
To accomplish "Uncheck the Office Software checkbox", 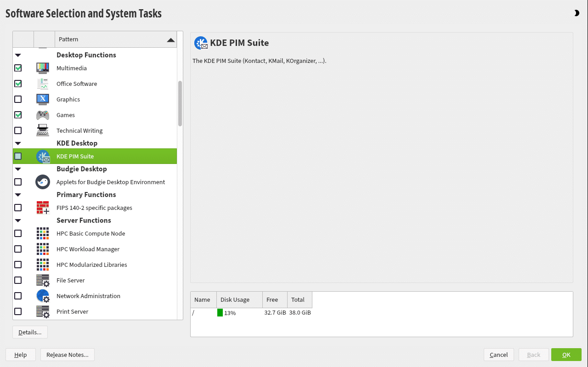I will point(18,84).
